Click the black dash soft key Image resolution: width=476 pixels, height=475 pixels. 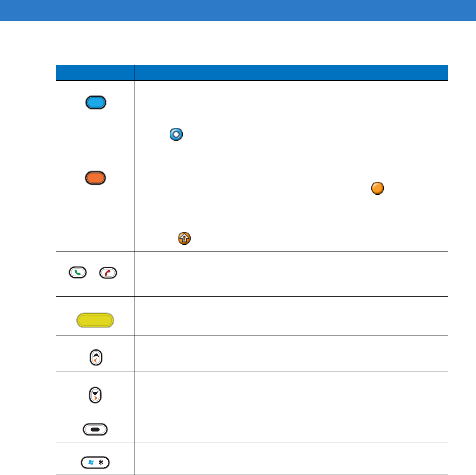pyautogui.click(x=95, y=430)
